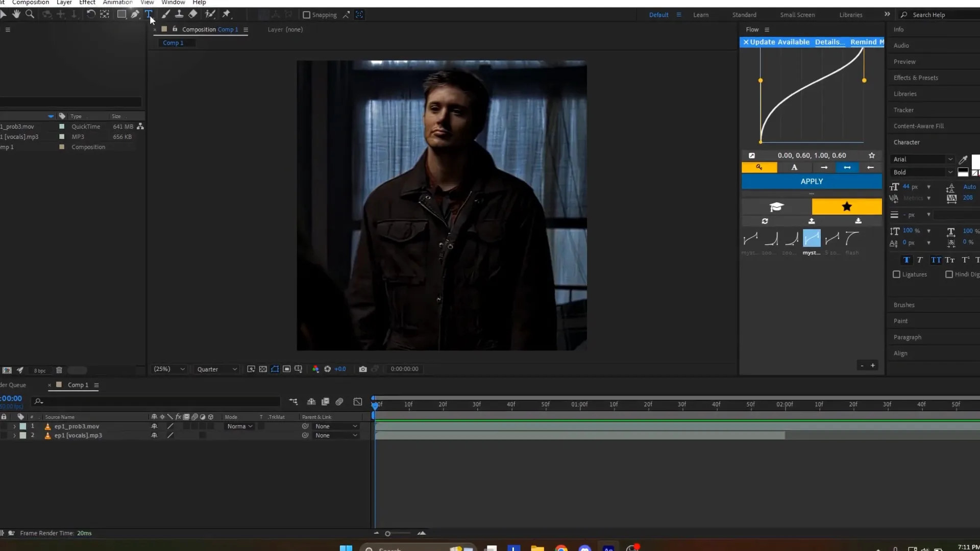
Task: Toggle Flow keyframe mode key button
Action: pyautogui.click(x=759, y=167)
